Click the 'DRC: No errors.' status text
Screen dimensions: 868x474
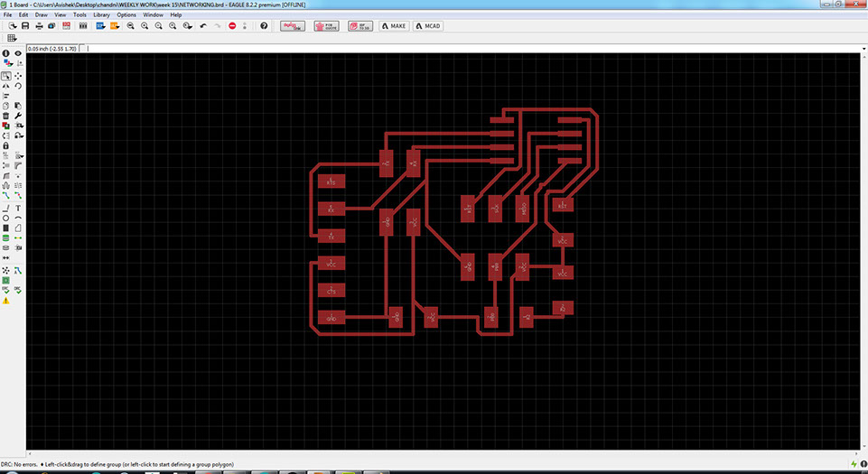point(19,465)
